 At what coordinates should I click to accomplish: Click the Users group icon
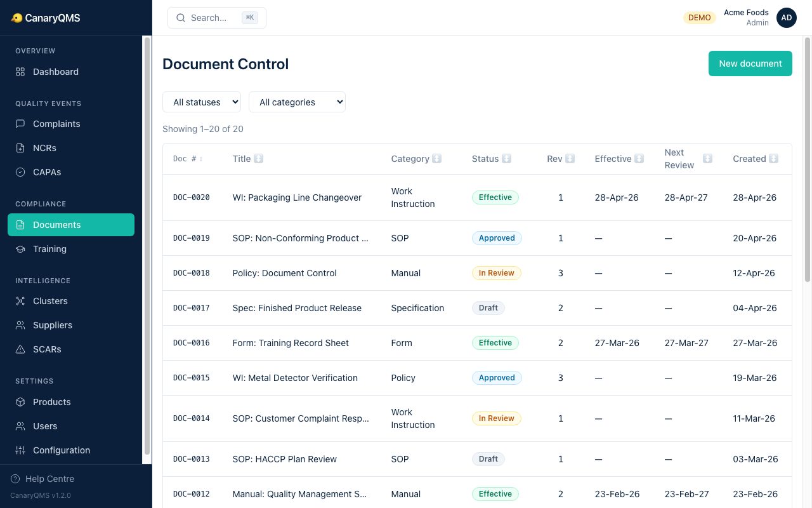tap(20, 426)
